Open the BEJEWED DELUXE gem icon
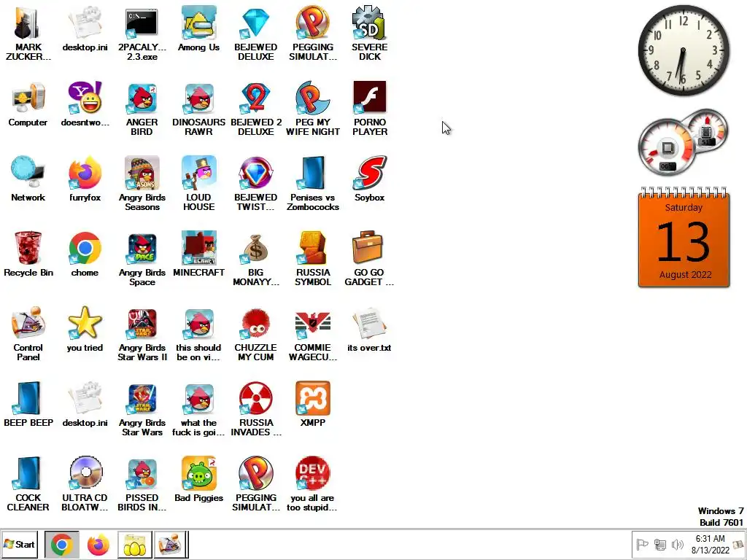Screen dimensions: 747x560 pyautogui.click(x=255, y=34)
